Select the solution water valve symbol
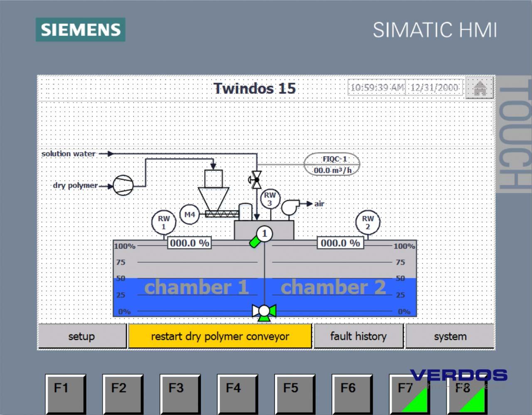Image resolution: width=532 pixels, height=415 pixels. pos(256,180)
